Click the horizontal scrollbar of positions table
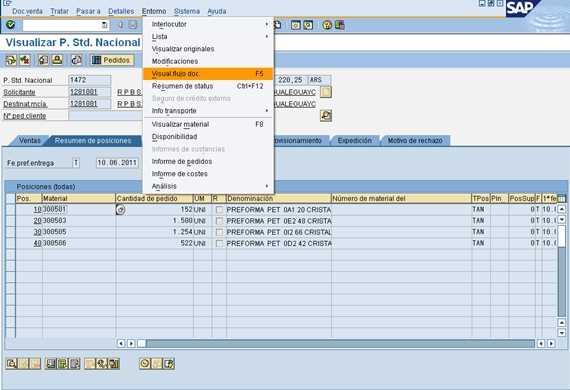Screen dimensions: 570x390 pyautogui.click(x=340, y=343)
